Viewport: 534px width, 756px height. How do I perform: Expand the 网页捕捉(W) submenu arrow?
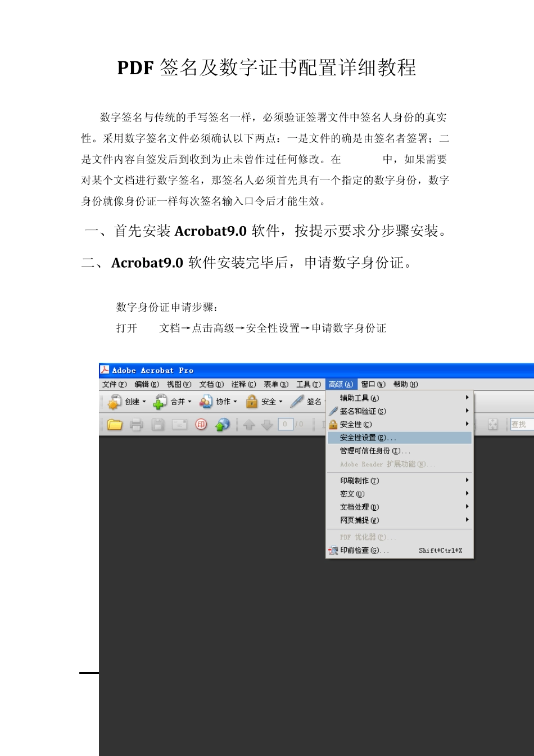tap(467, 520)
